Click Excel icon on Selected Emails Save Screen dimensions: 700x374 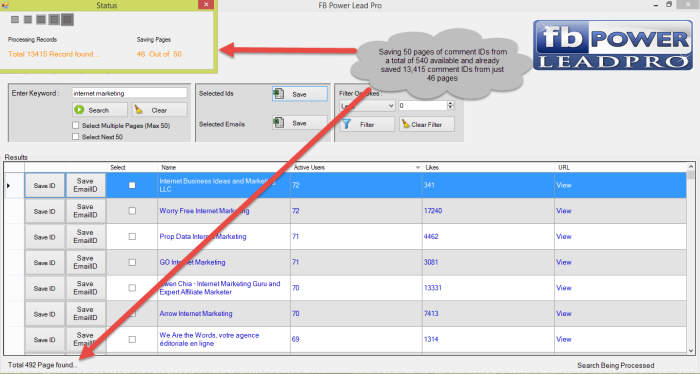tap(279, 123)
